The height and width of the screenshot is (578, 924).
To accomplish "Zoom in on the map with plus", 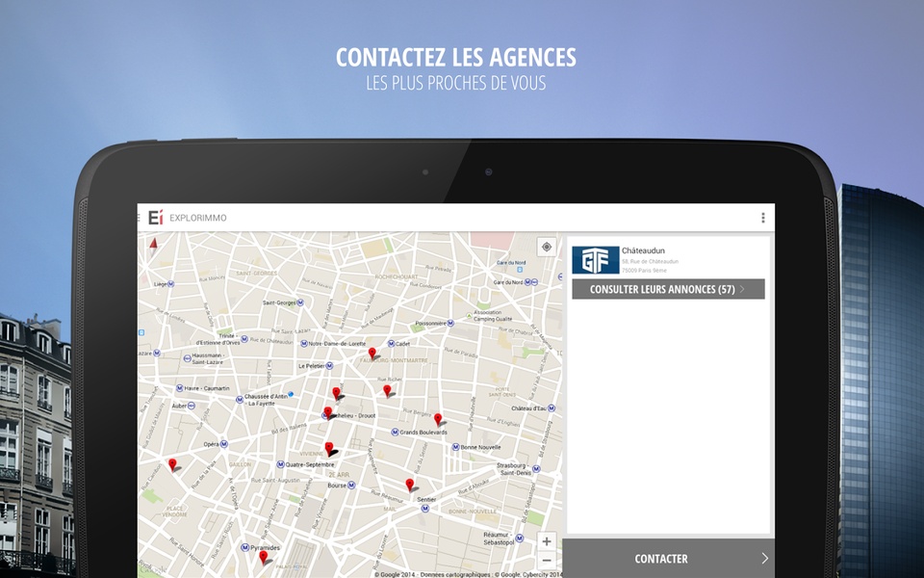I will pyautogui.click(x=547, y=540).
